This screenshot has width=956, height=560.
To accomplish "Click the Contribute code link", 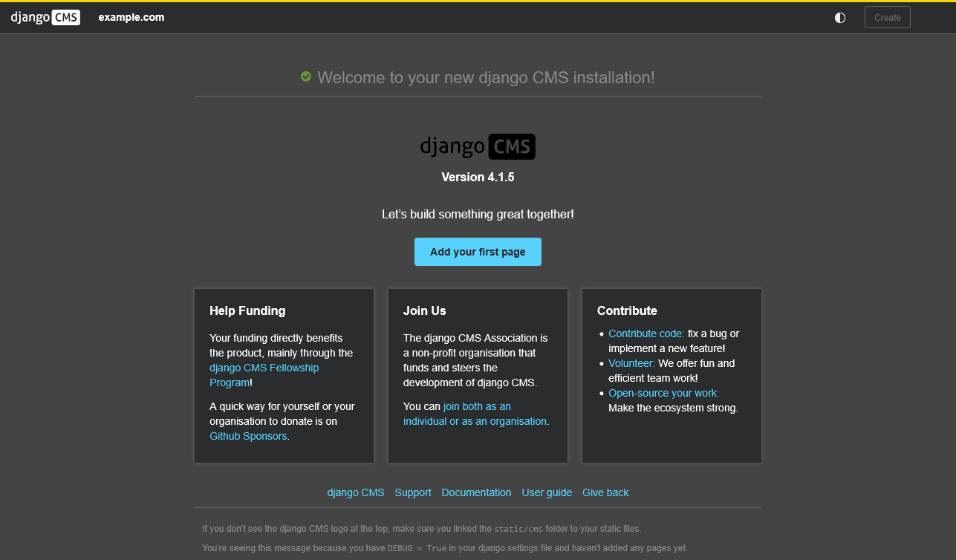I will pos(646,333).
